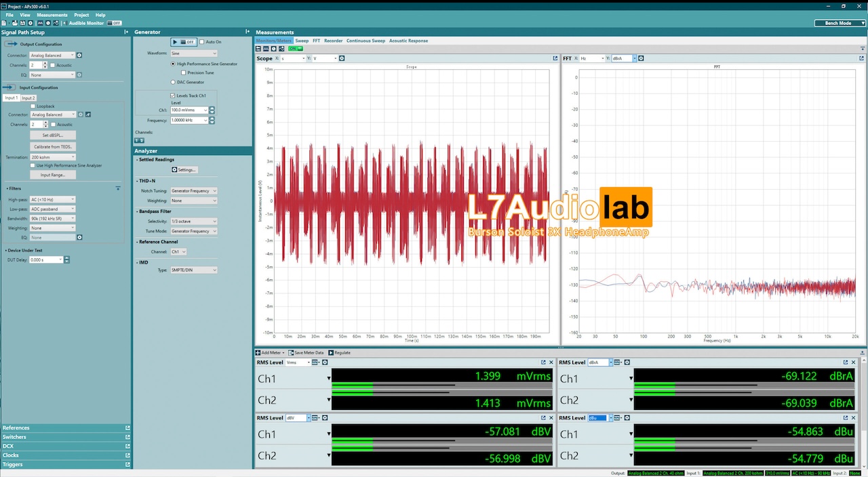
Task: Open the Scope graph settings gear
Action: tap(342, 58)
